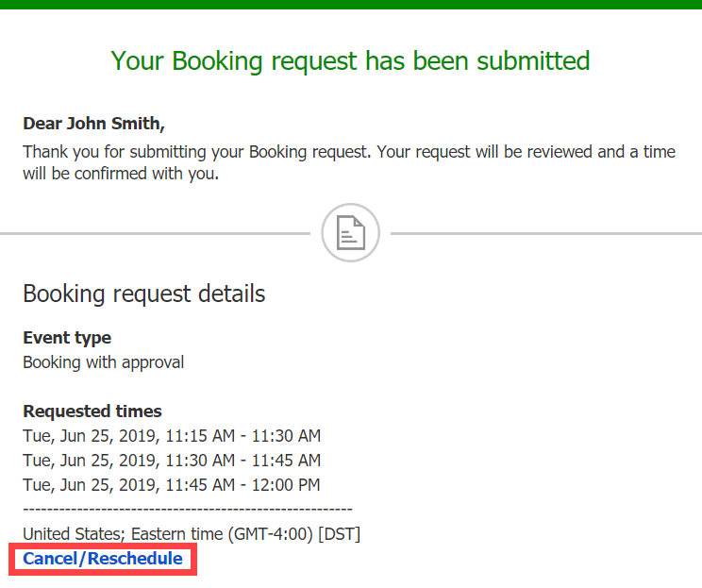The width and height of the screenshot is (702, 588).
Task: Click the green bar at the page top
Action: pyautogui.click(x=350, y=4)
